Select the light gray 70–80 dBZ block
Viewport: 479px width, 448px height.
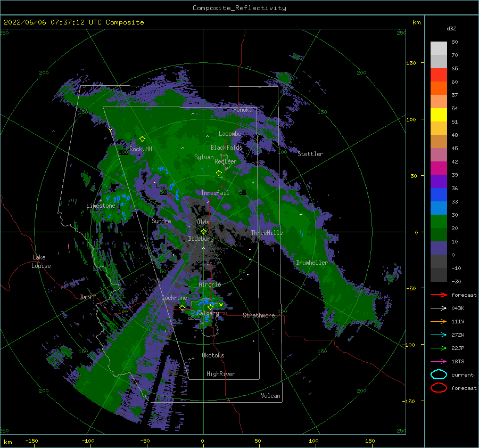coord(439,48)
